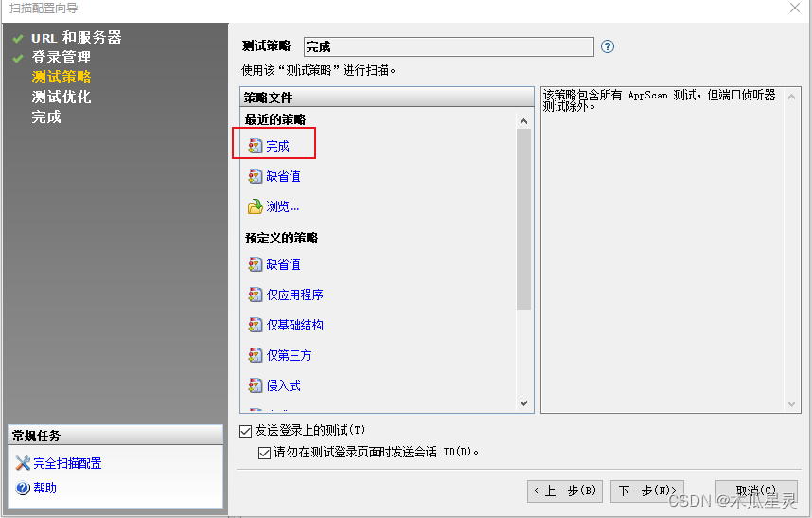
Task: Choose the 仅第三方 policy
Action: click(x=289, y=355)
